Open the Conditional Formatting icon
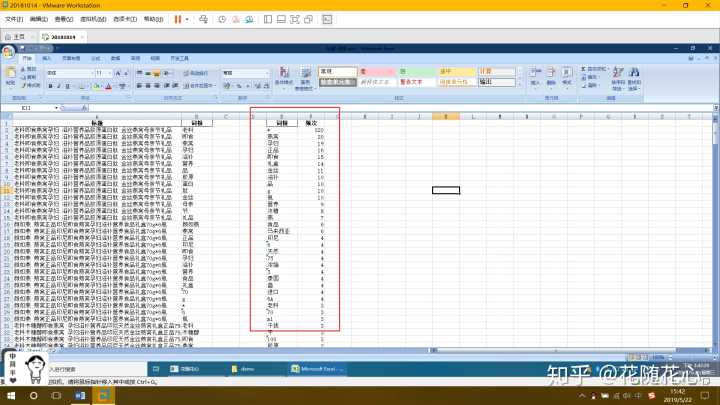 [x=285, y=77]
